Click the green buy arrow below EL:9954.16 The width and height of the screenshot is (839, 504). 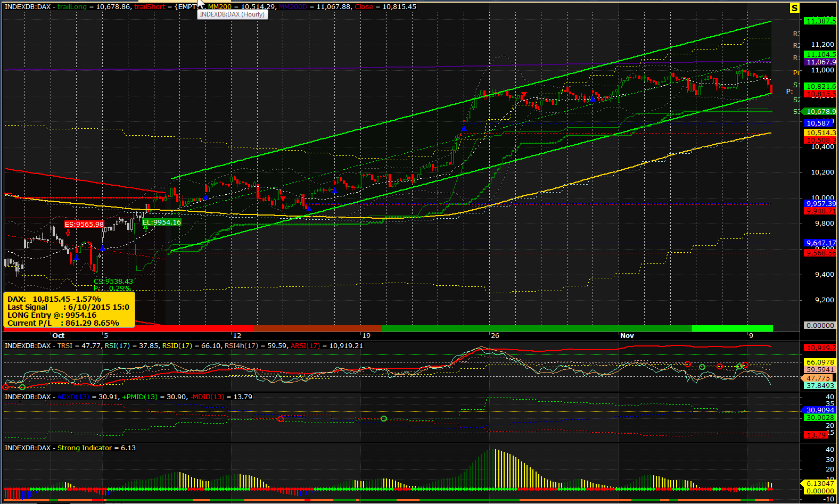pyautogui.click(x=145, y=229)
